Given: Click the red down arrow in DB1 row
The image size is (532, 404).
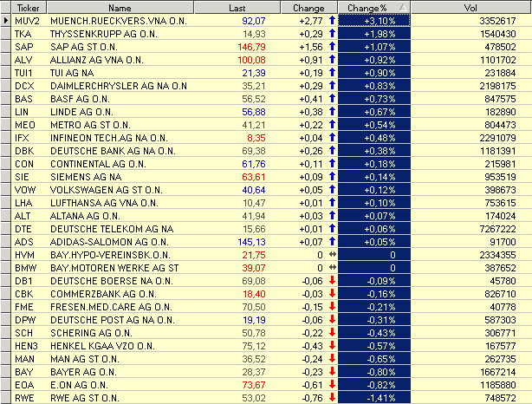Looking at the screenshot, I should [332, 280].
